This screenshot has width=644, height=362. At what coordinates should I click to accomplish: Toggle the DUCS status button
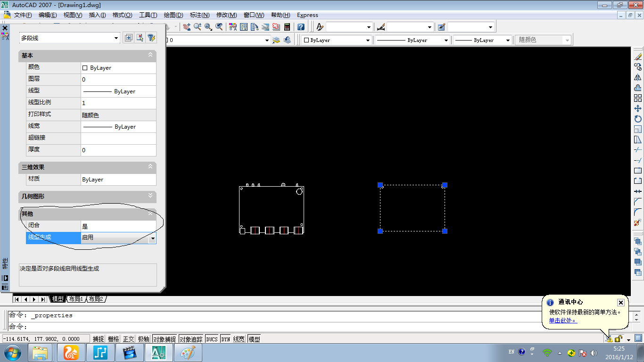pyautogui.click(x=212, y=339)
